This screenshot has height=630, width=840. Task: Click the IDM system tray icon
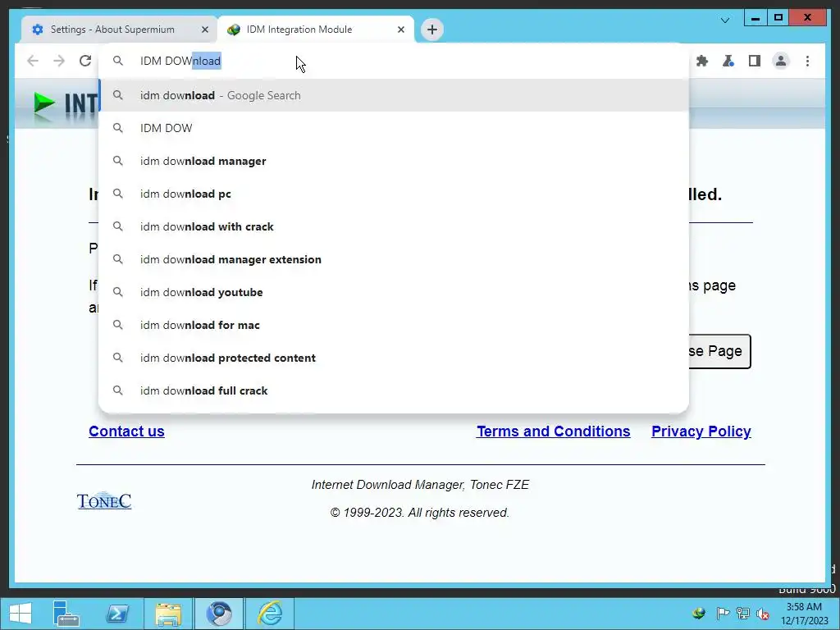click(699, 614)
